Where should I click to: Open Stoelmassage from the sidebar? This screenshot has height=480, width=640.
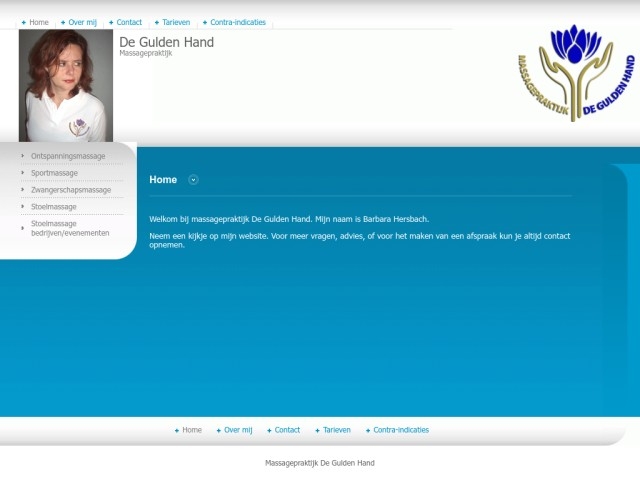[54, 207]
